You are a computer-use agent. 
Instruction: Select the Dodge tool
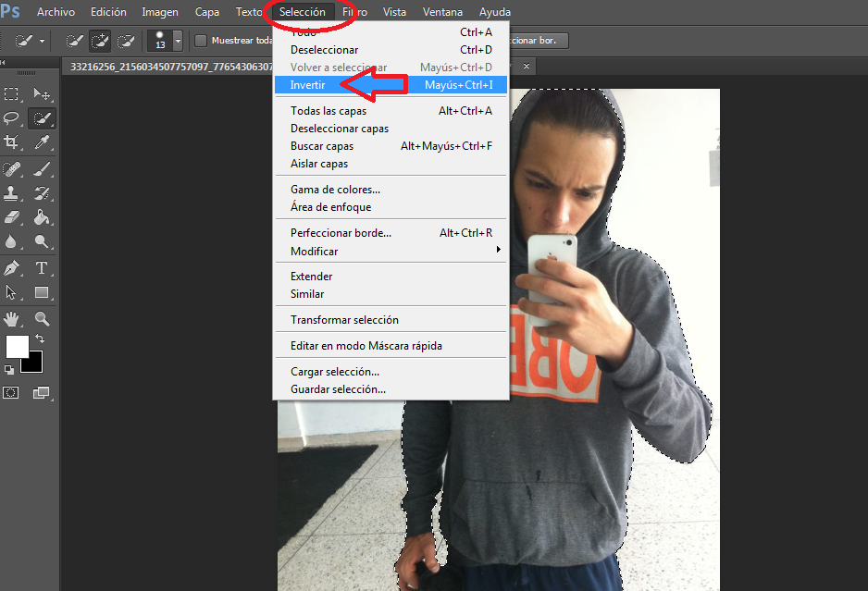[x=42, y=241]
